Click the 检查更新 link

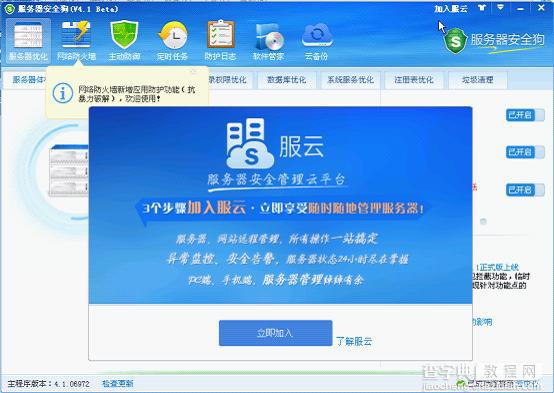point(118,383)
